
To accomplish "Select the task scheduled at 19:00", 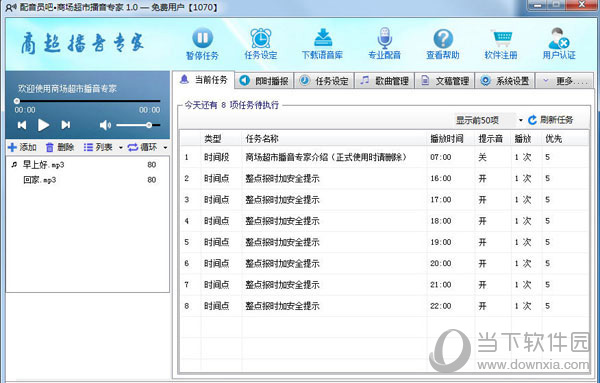I will tap(384, 242).
